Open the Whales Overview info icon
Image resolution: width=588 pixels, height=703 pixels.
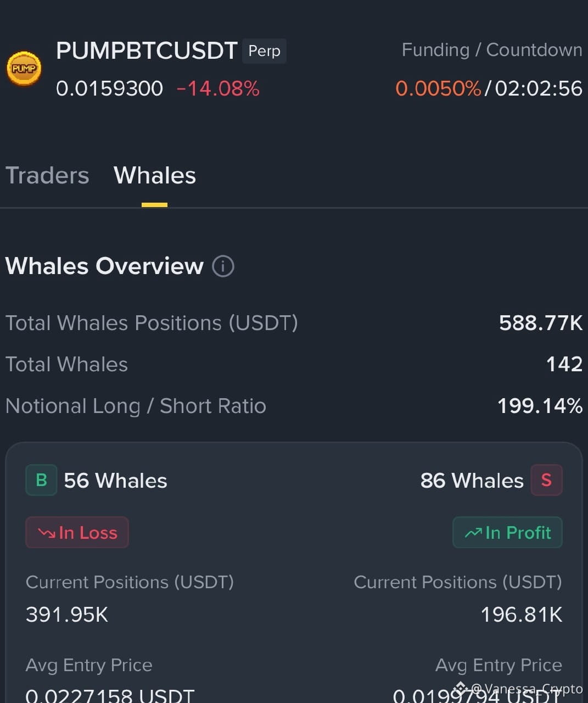223,266
